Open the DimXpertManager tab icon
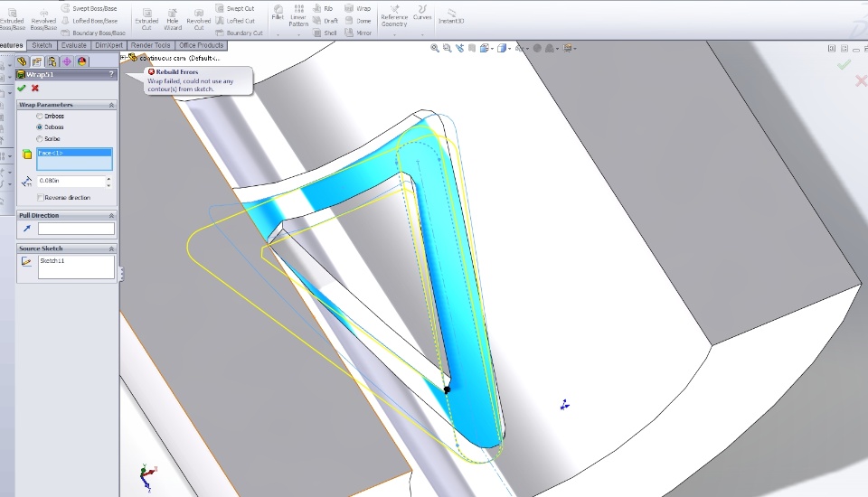This screenshot has width=868, height=497. coord(67,61)
